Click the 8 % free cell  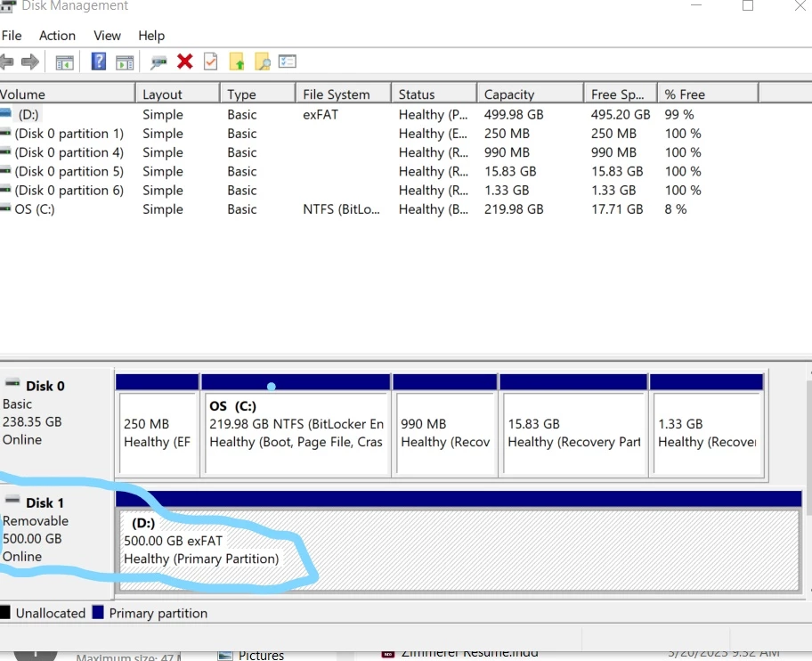click(676, 209)
